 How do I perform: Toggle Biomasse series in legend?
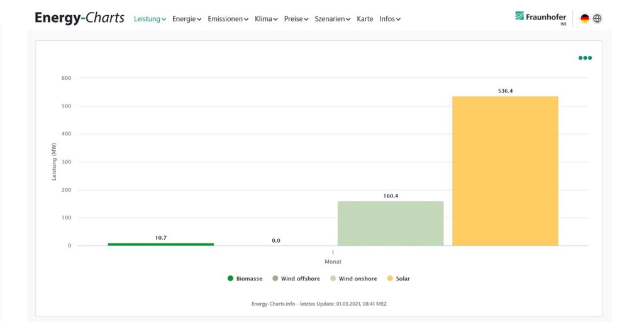[245, 279]
